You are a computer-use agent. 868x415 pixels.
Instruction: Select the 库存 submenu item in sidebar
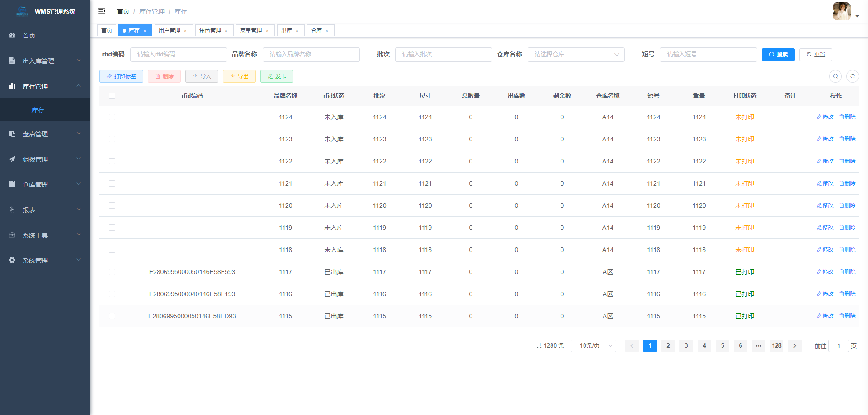point(45,110)
